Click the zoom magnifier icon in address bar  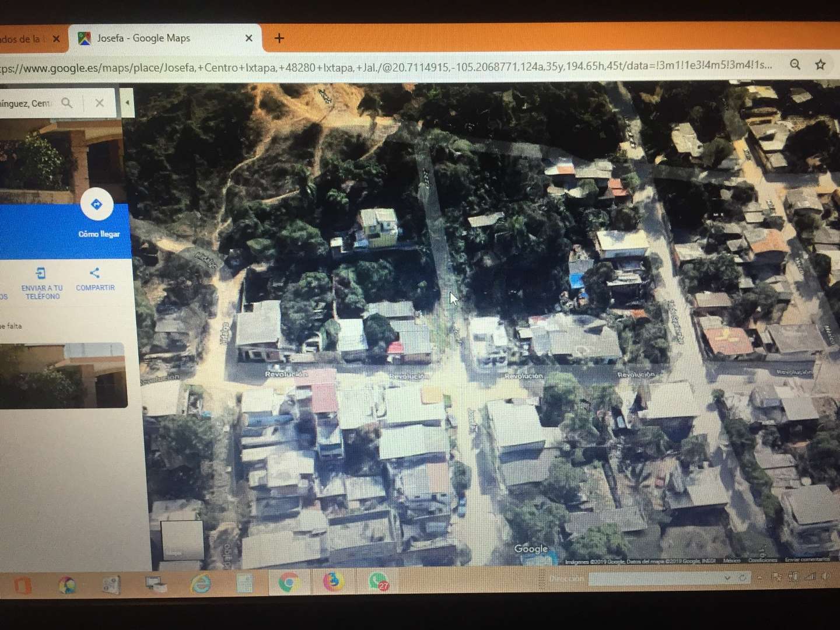pyautogui.click(x=794, y=65)
